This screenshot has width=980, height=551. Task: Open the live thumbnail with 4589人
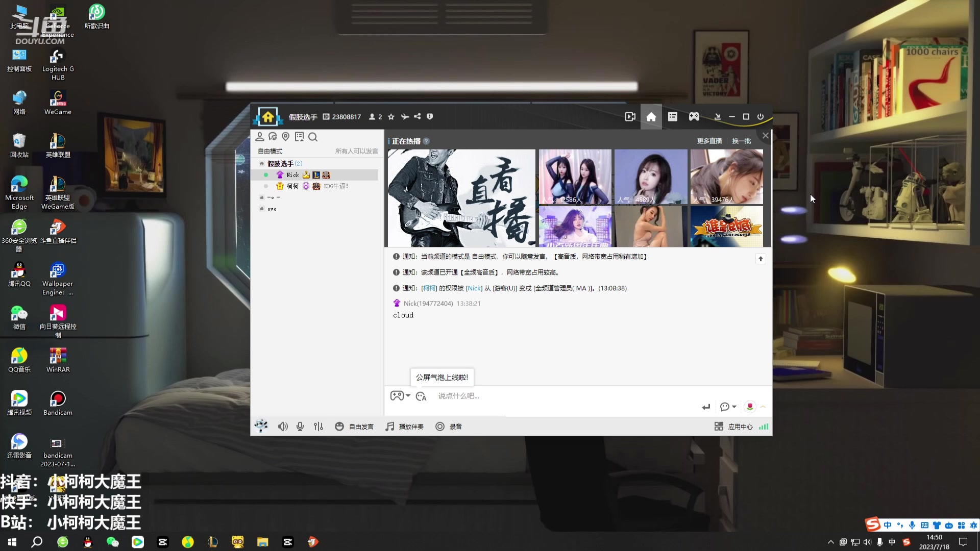651,177
